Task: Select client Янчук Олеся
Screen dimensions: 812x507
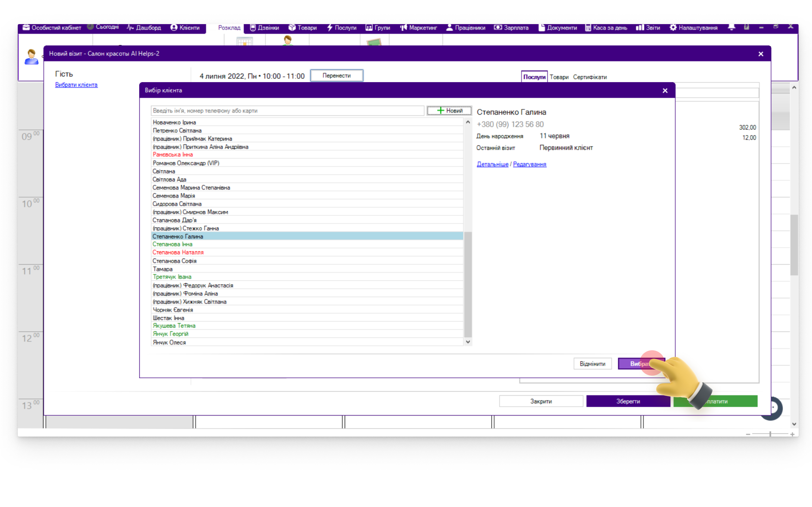Action: coord(307,342)
